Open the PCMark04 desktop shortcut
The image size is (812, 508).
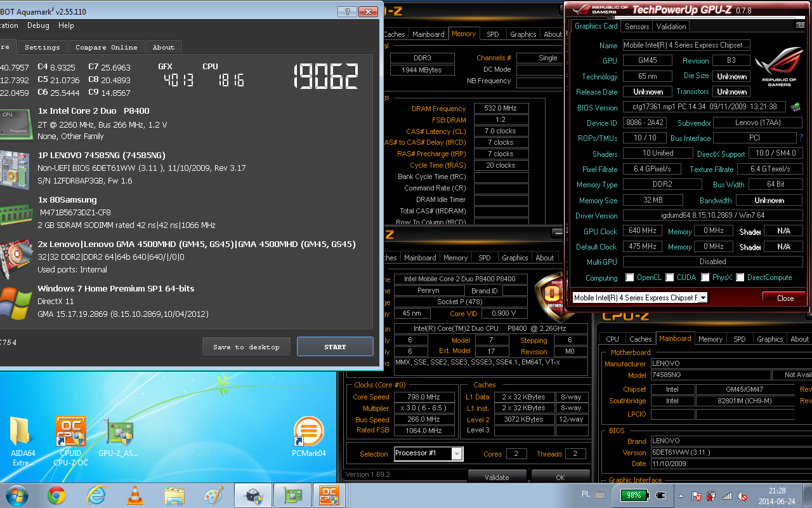point(309,437)
